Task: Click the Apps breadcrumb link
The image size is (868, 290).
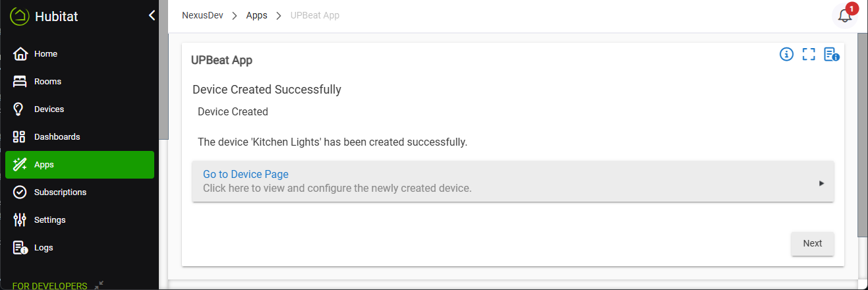Action: click(x=256, y=15)
